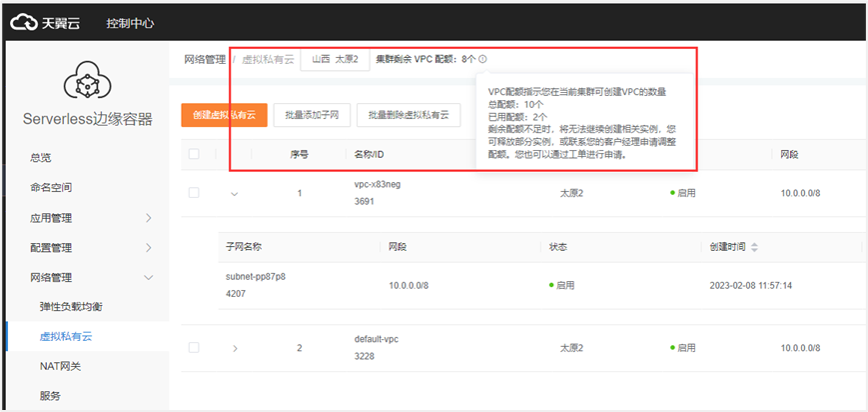Viewport: 868px width, 412px height.
Task: Click 启用 status in the default-vpc row
Action: click(682, 348)
